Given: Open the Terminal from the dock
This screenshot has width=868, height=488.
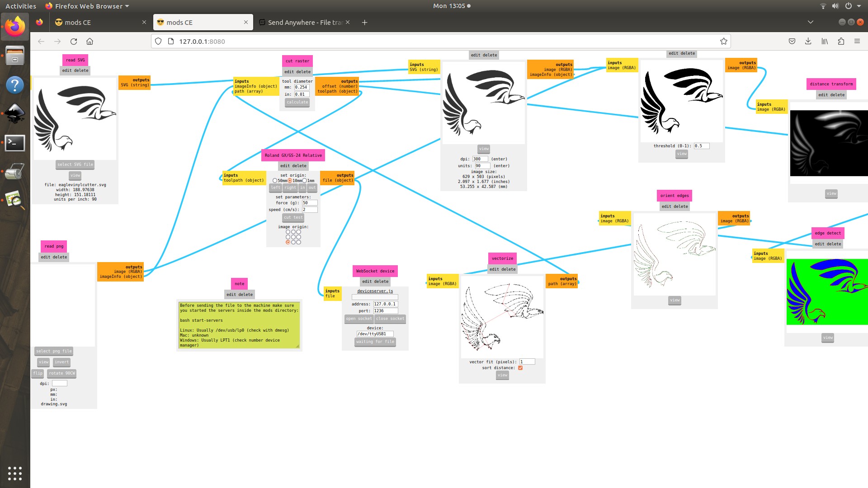Looking at the screenshot, I should coord(15,143).
